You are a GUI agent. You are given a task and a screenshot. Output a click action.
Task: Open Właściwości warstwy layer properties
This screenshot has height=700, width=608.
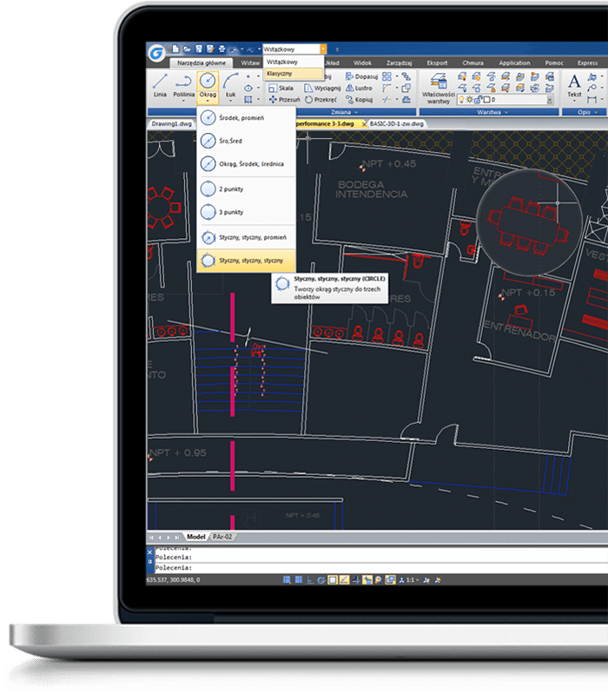(439, 89)
